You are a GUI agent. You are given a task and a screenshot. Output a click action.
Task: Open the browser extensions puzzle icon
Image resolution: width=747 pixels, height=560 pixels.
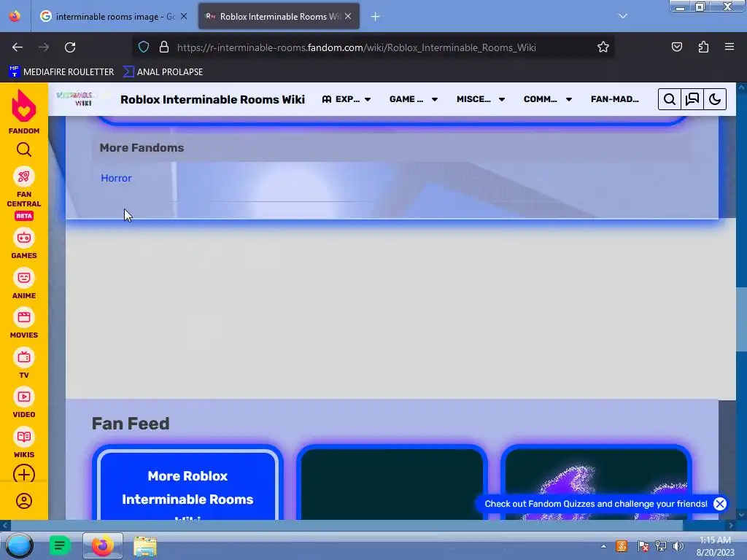click(703, 47)
